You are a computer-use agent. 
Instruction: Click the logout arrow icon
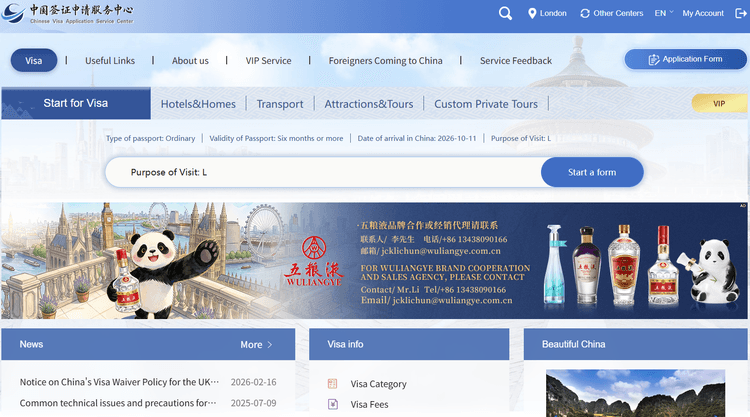point(740,13)
